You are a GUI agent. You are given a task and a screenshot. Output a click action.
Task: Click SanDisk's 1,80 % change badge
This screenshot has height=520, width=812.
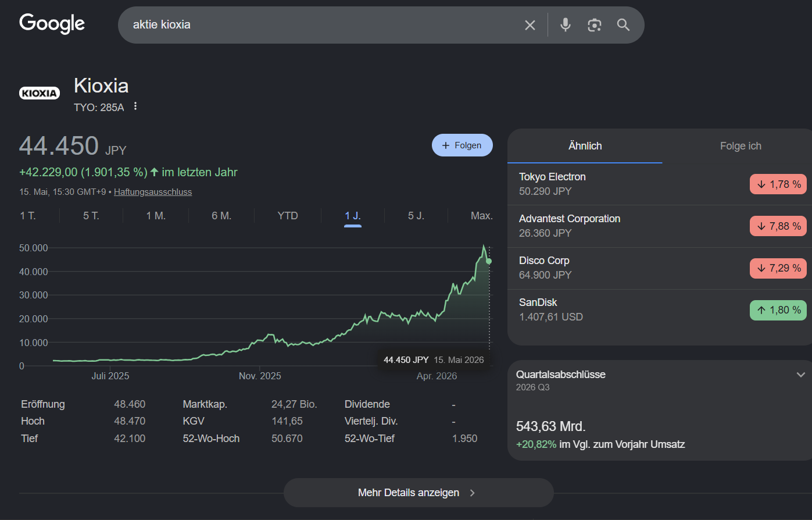(778, 310)
